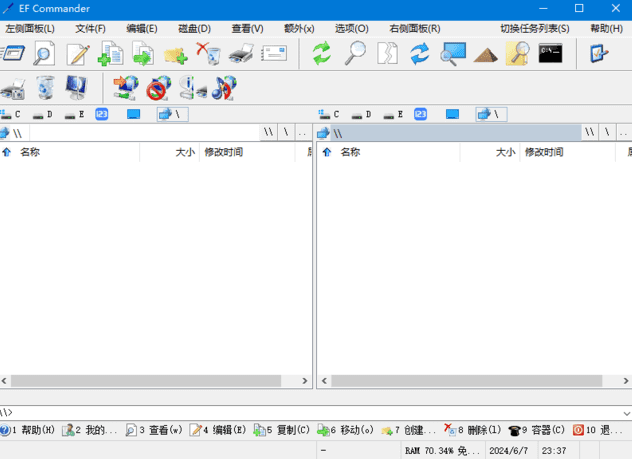Click the split file toolbar icon
632x459 pixels.
point(387,54)
